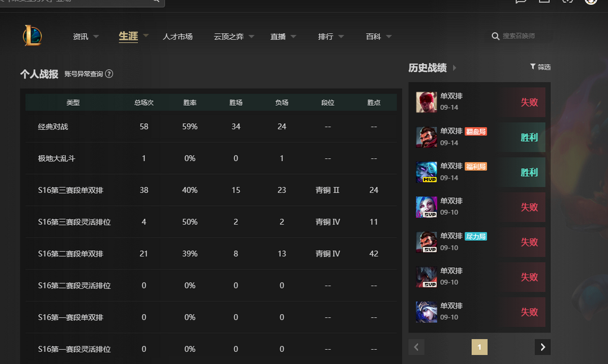Go to the previous match history page
The width and height of the screenshot is (608, 364).
tap(417, 347)
